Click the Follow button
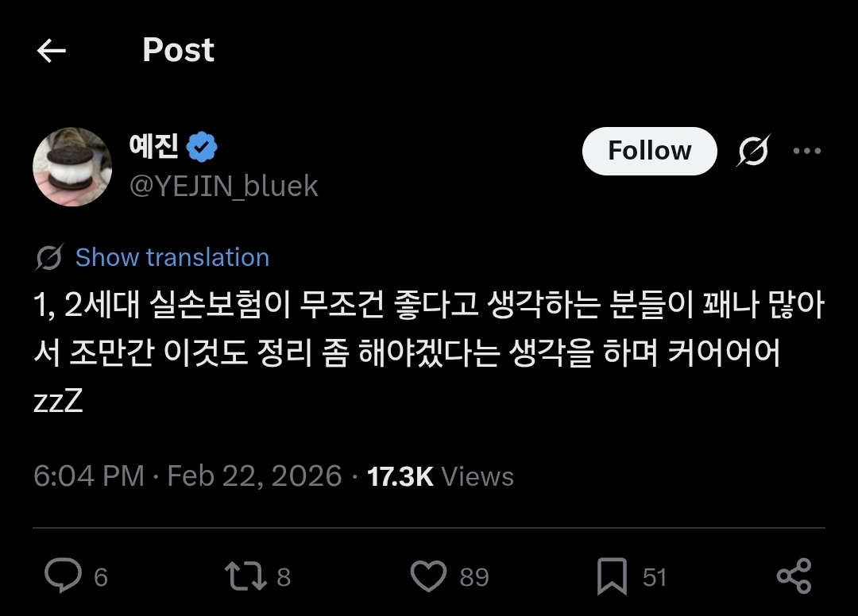This screenshot has width=858, height=616. point(649,151)
